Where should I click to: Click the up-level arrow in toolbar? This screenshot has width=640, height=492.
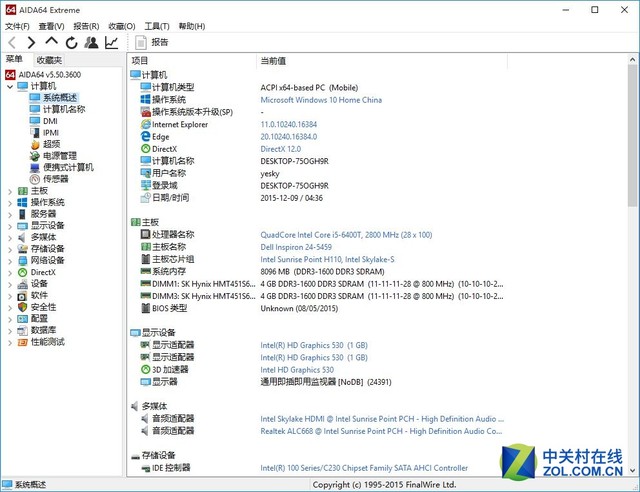51,41
